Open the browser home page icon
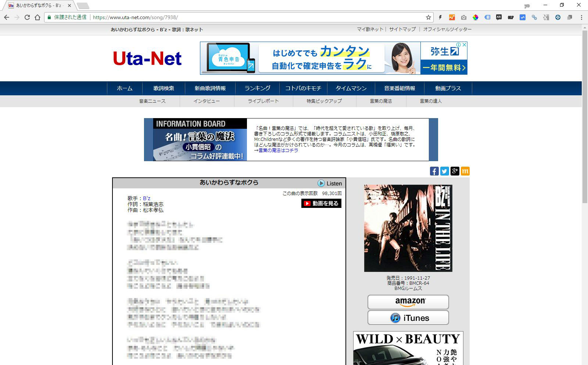Image resolution: width=588 pixels, height=365 pixels. [x=37, y=17]
